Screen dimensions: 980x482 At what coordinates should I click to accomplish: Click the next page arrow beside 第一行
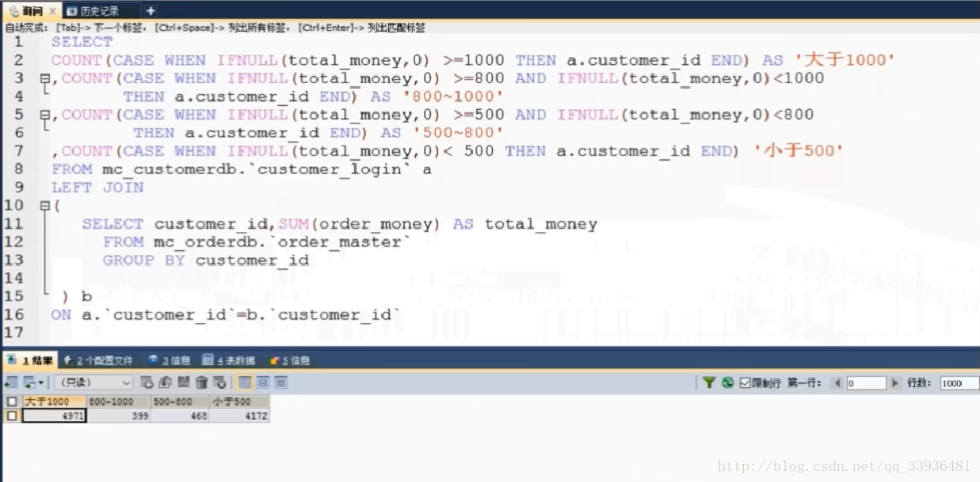tap(895, 383)
